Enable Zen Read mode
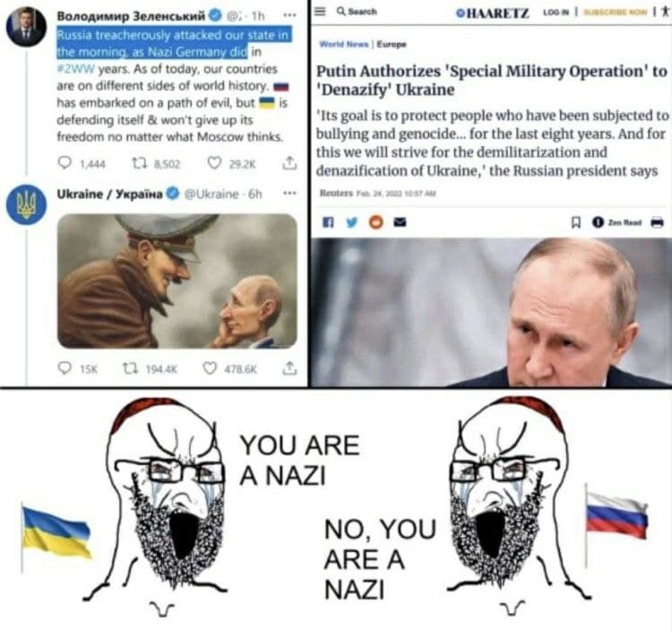This screenshot has height=632, width=672. tap(617, 222)
